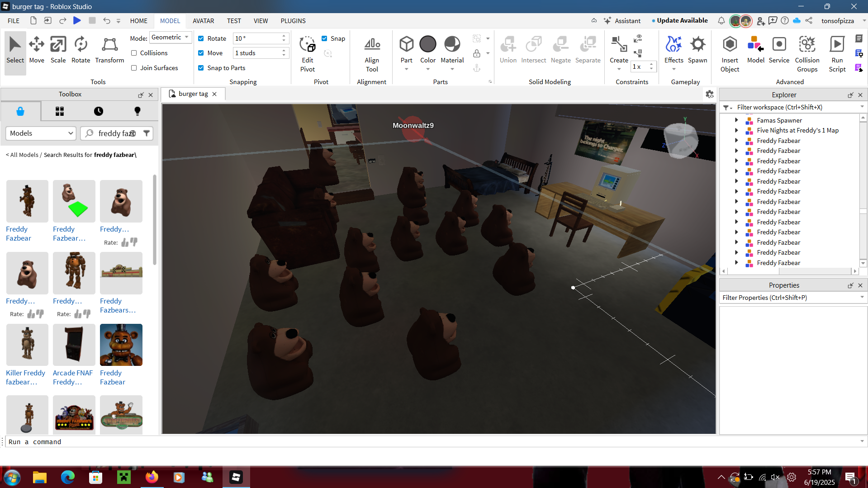The image size is (868, 488).
Task: Add a Spawn location
Action: pos(697,49)
